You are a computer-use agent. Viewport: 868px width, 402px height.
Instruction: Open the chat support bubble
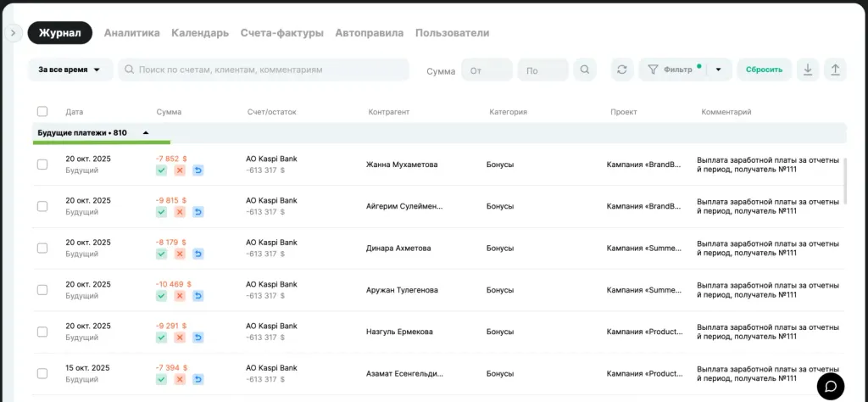(x=831, y=387)
